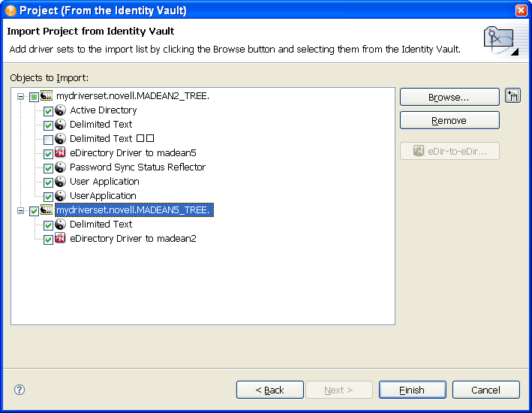532x413 pixels.
Task: Toggle the MADEAN2_TREE driver set checkbox
Action: 34,97
